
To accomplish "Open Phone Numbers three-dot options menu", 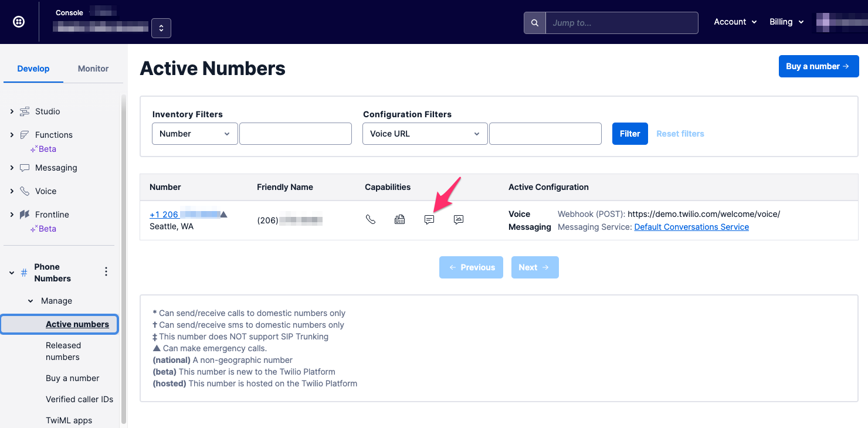I will tap(106, 271).
